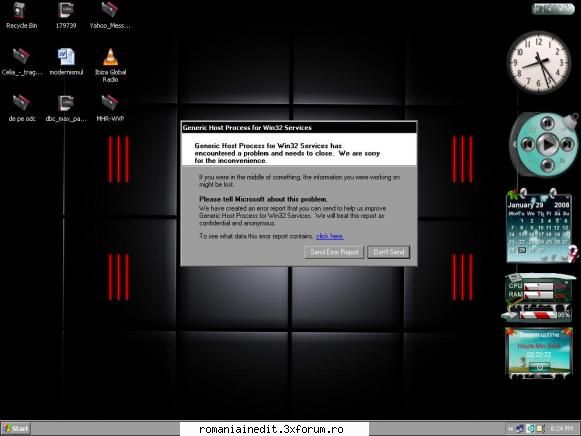Select day 29 in the calendar widget
The width and height of the screenshot is (581, 436).
coord(522,250)
